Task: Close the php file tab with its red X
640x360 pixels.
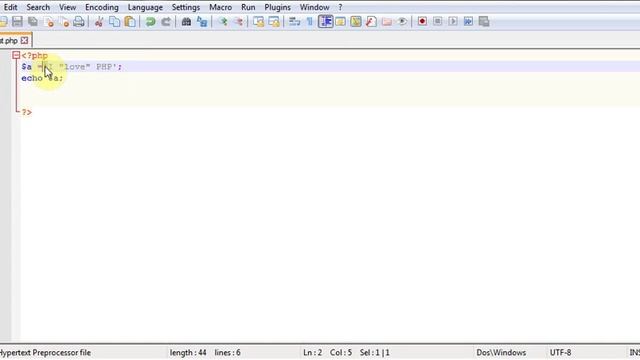Action: (24, 40)
